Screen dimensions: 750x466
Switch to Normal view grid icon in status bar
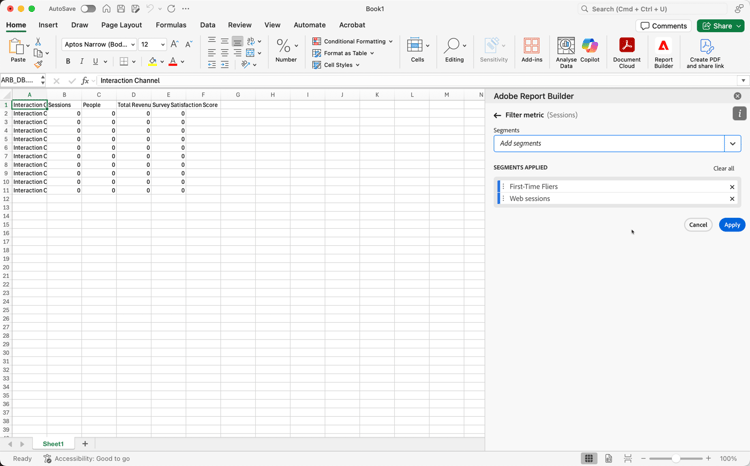pyautogui.click(x=589, y=458)
